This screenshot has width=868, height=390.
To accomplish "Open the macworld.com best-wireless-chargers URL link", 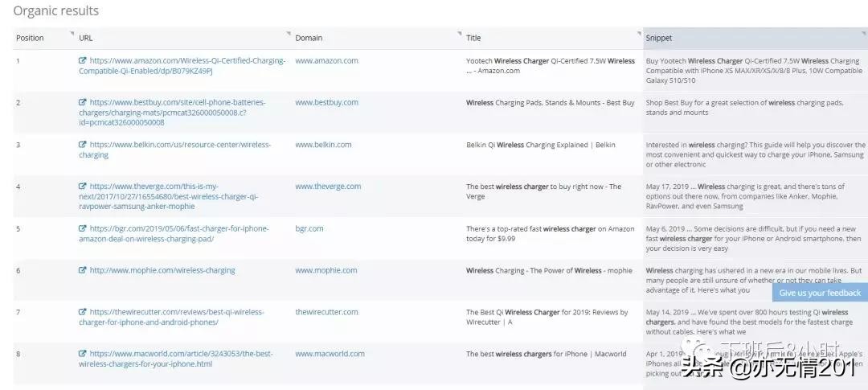I will 175,359.
